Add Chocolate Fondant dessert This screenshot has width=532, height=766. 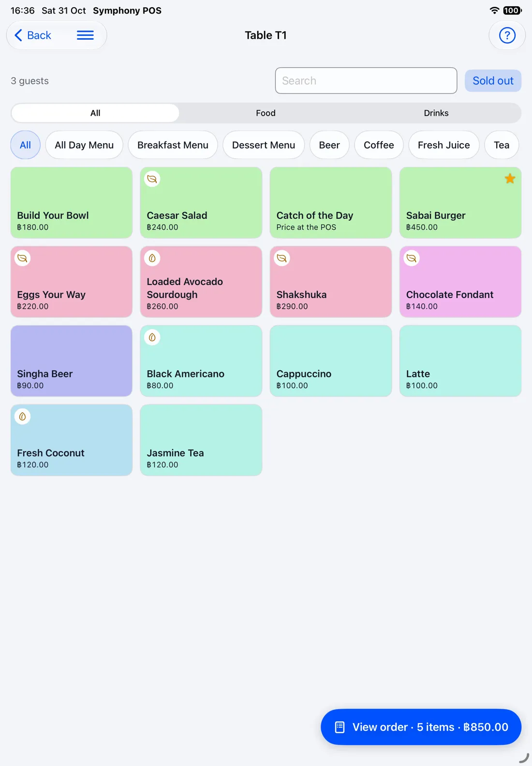tap(460, 282)
